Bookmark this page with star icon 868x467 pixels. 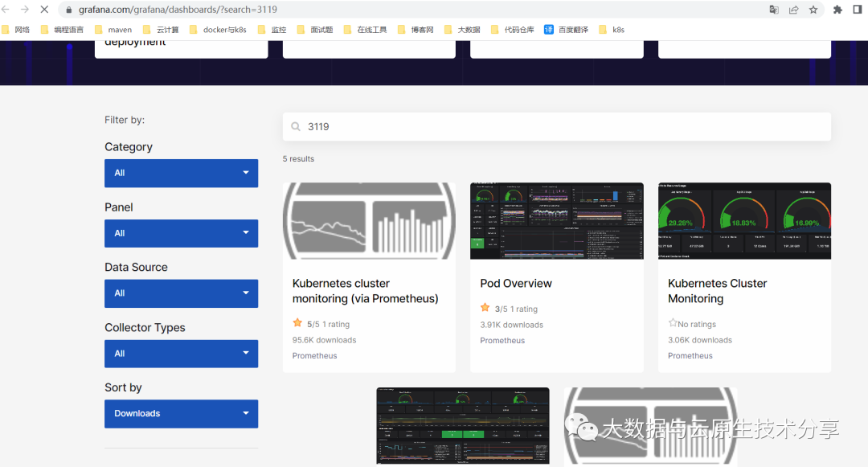813,10
